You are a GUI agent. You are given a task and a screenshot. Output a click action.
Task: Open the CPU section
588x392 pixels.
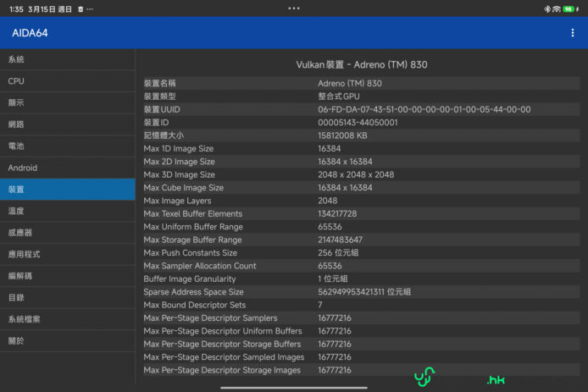[x=68, y=81]
